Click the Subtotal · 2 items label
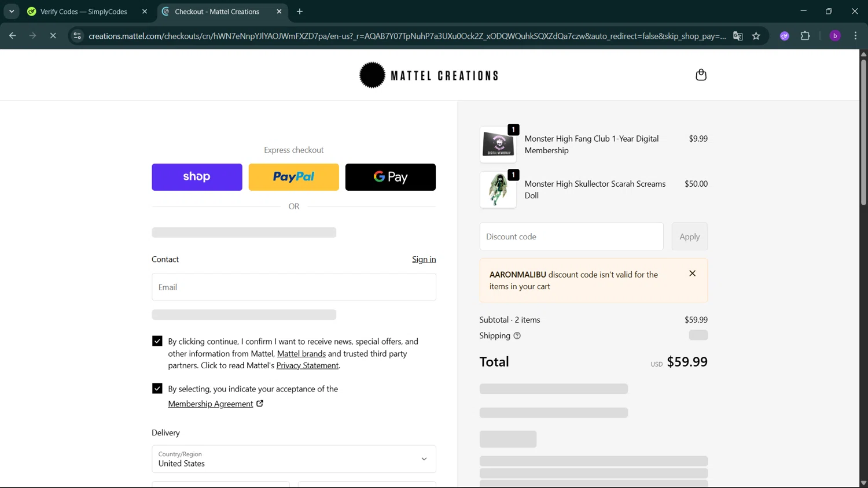Screen dimensions: 868x488 click(x=510, y=320)
